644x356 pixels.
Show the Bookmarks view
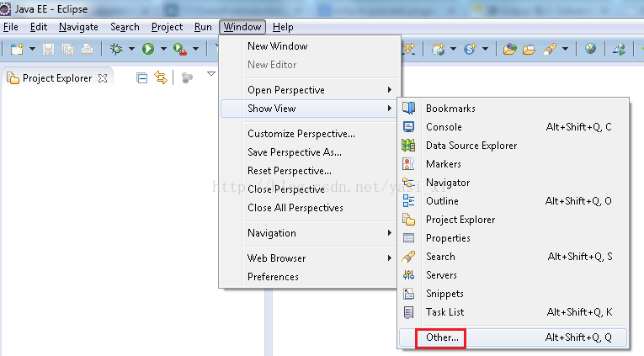click(x=513, y=109)
